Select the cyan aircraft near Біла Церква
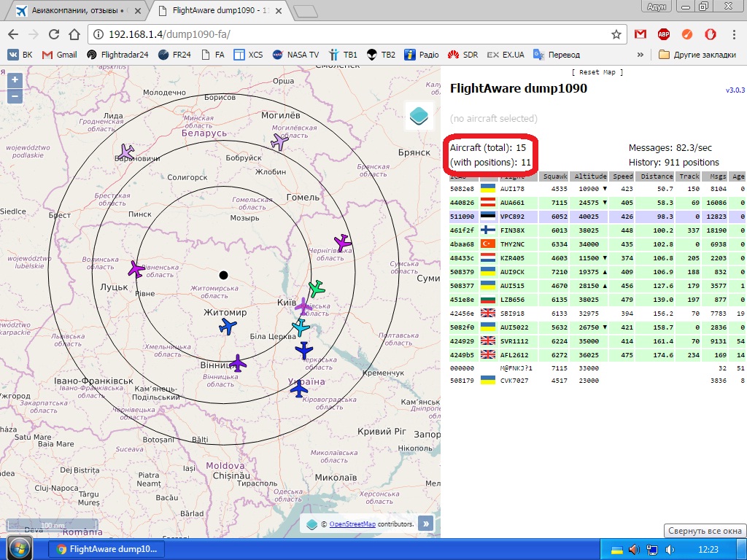 (300, 327)
